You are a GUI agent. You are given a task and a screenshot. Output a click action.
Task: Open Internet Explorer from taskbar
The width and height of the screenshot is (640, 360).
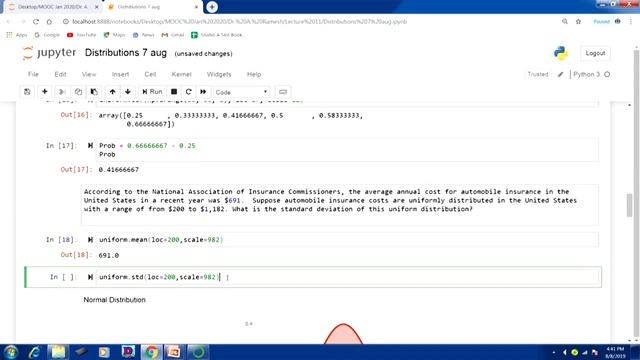click(34, 352)
